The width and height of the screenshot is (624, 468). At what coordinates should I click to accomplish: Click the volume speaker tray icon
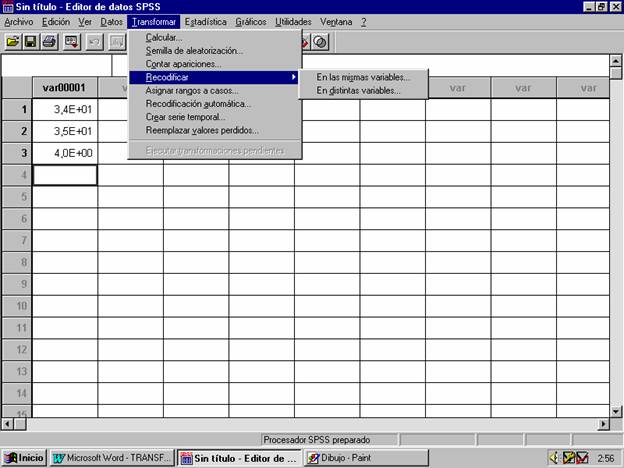click(554, 458)
